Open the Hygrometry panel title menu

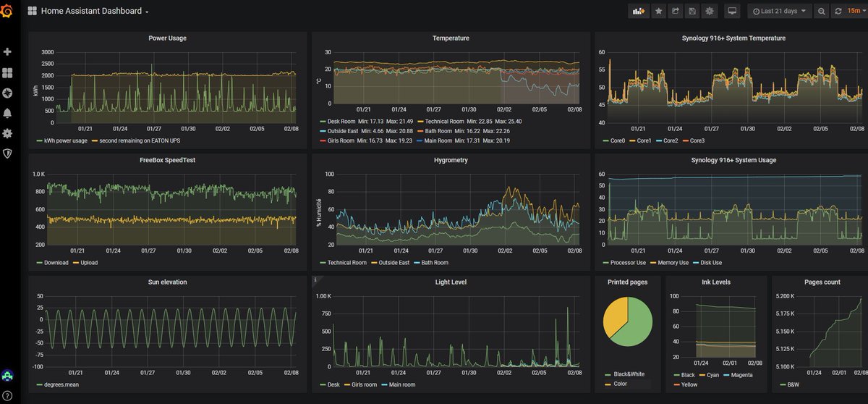(x=451, y=160)
